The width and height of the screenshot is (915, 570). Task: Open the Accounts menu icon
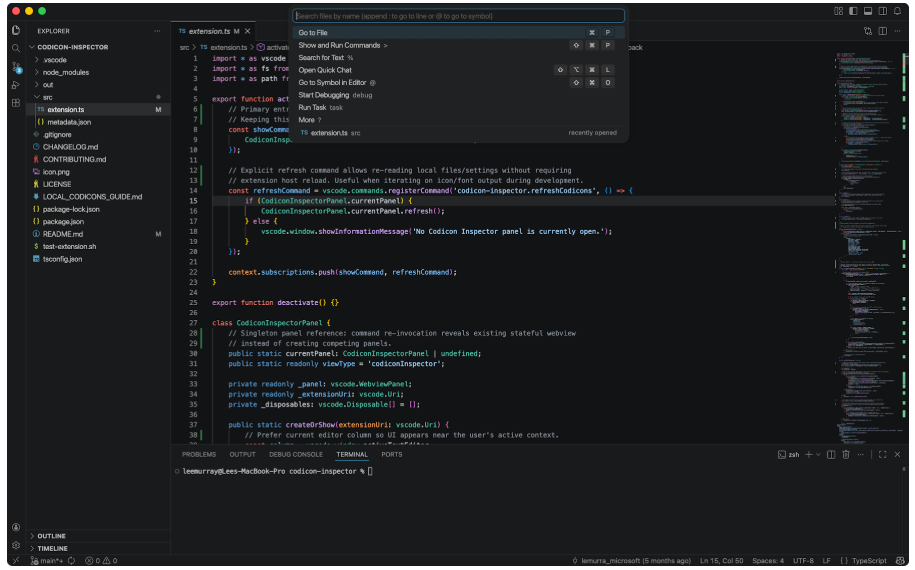pyautogui.click(x=16, y=527)
